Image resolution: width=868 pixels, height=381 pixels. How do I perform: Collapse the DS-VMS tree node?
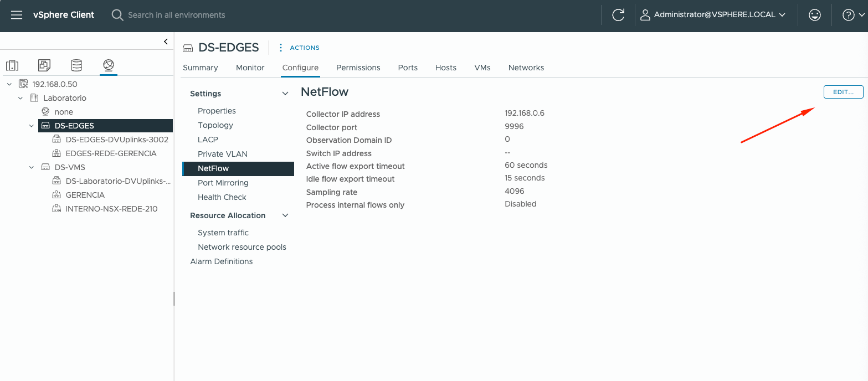(32, 167)
